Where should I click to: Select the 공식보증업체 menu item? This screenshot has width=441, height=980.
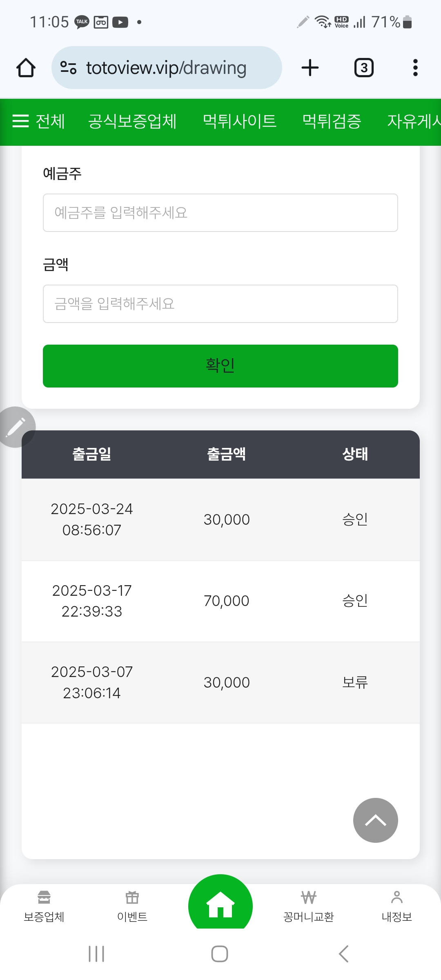point(132,121)
